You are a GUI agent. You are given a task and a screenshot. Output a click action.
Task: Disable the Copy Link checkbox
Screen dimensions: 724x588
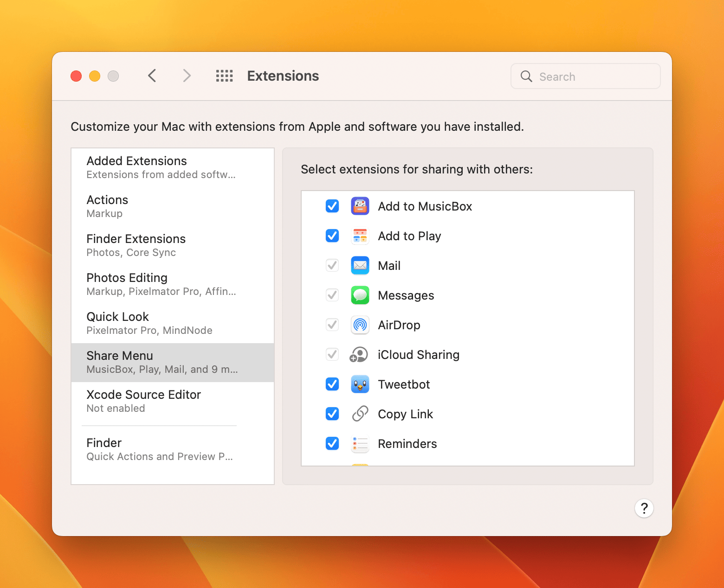click(332, 414)
